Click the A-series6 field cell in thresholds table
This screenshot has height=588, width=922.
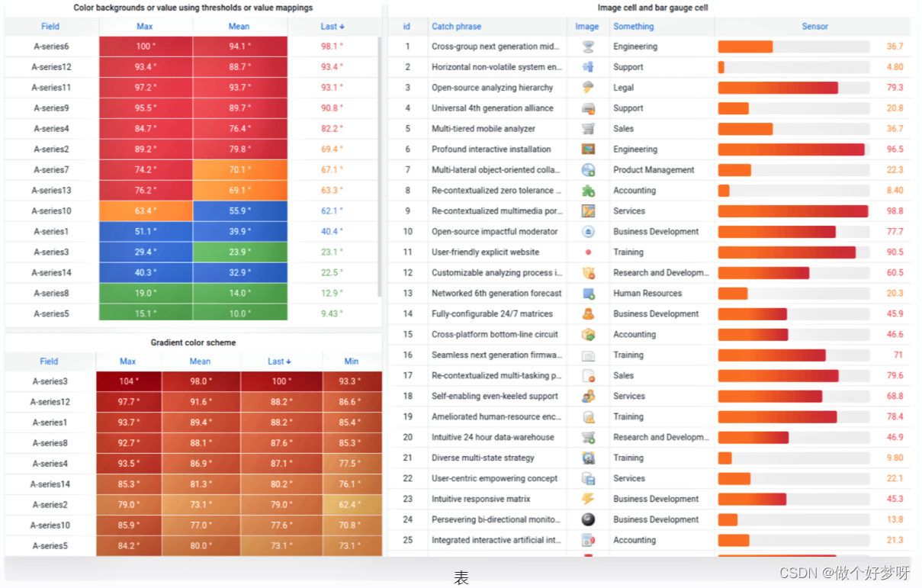tap(51, 47)
